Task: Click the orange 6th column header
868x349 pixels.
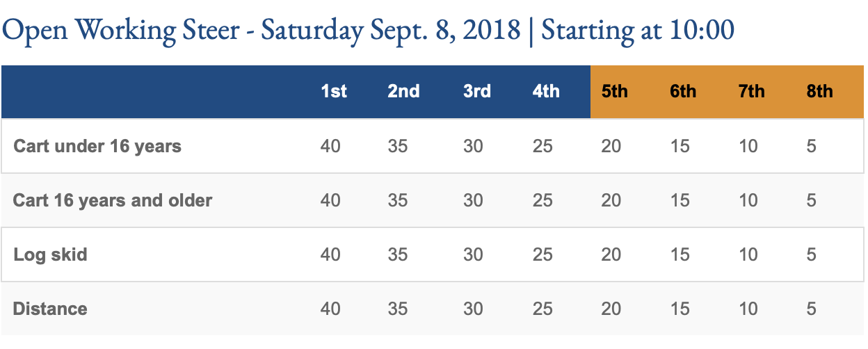Action: tap(683, 92)
